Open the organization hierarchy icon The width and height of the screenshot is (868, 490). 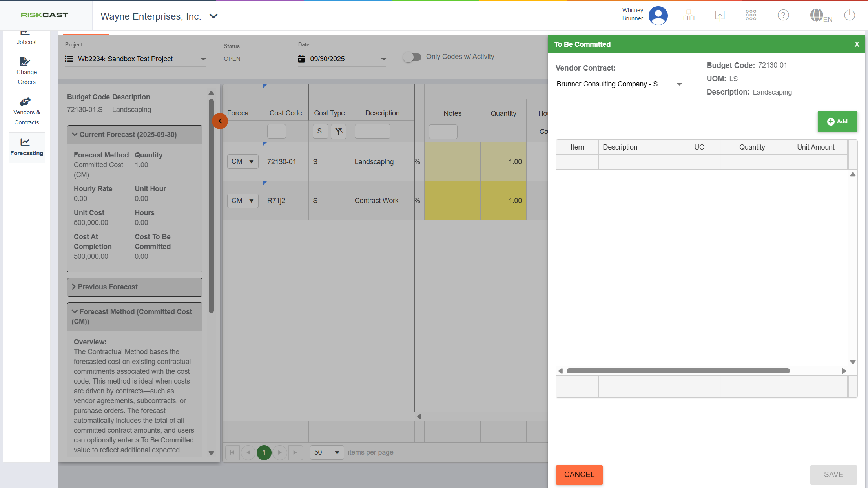[689, 15]
